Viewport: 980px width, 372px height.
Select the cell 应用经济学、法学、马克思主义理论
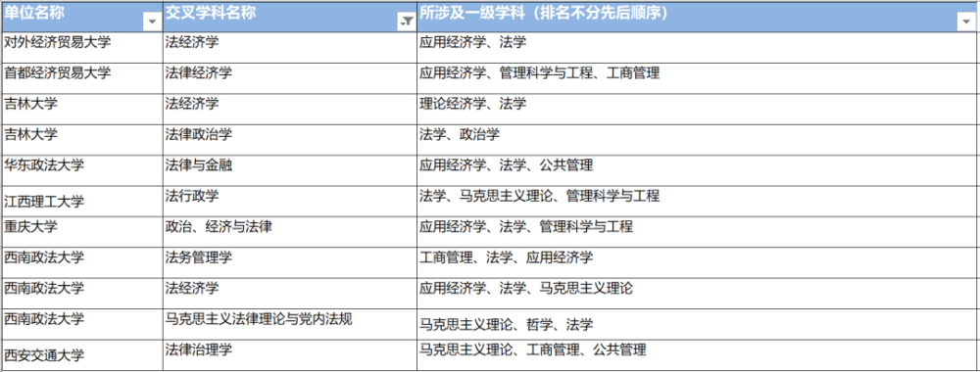tap(696, 293)
